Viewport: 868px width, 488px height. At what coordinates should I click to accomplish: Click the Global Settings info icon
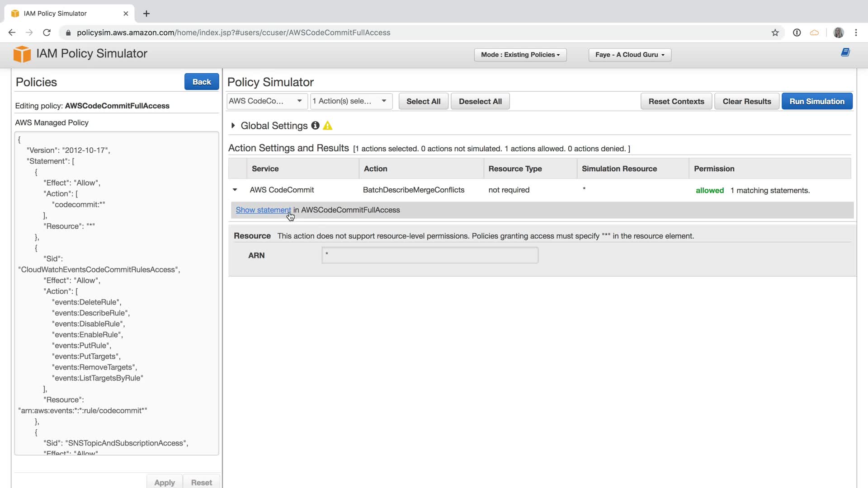[x=315, y=126]
